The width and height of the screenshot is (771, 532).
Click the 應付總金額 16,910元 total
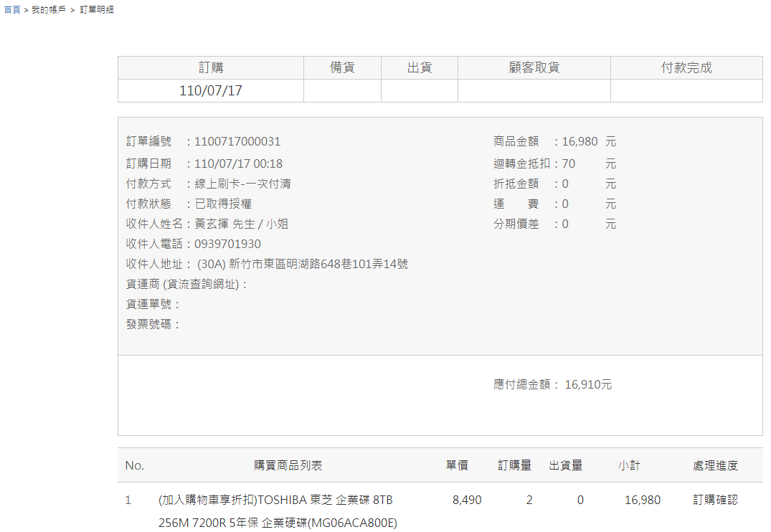[x=552, y=384]
